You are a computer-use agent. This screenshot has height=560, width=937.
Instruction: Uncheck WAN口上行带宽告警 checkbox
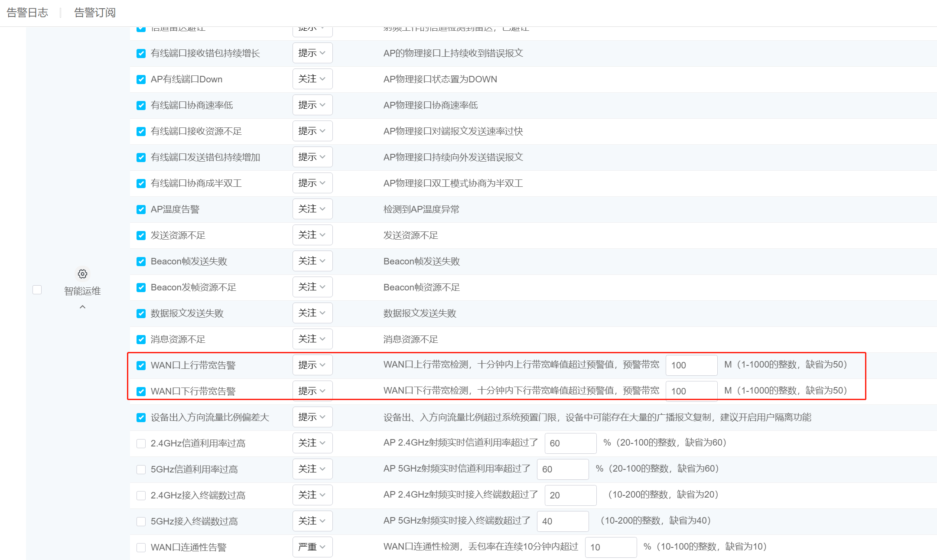tap(141, 365)
